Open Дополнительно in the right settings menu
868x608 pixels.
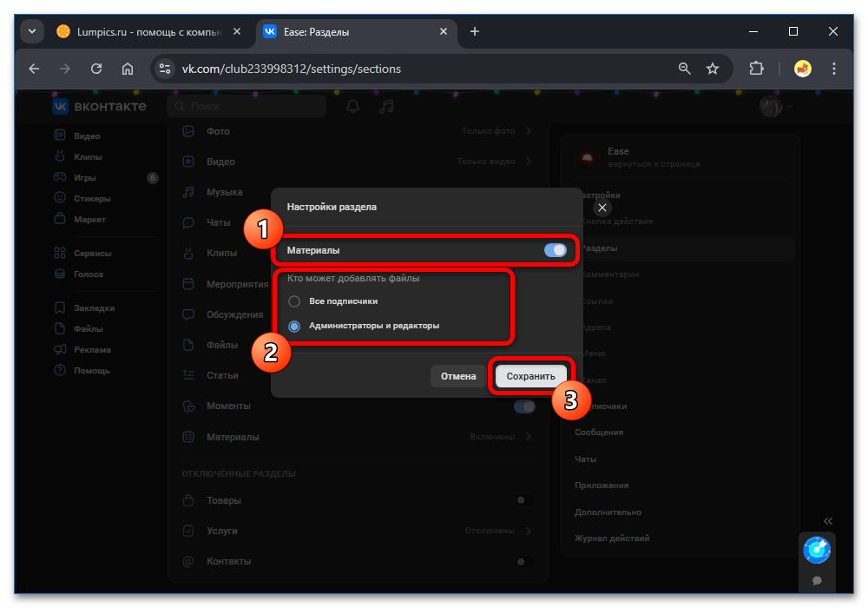click(x=608, y=512)
